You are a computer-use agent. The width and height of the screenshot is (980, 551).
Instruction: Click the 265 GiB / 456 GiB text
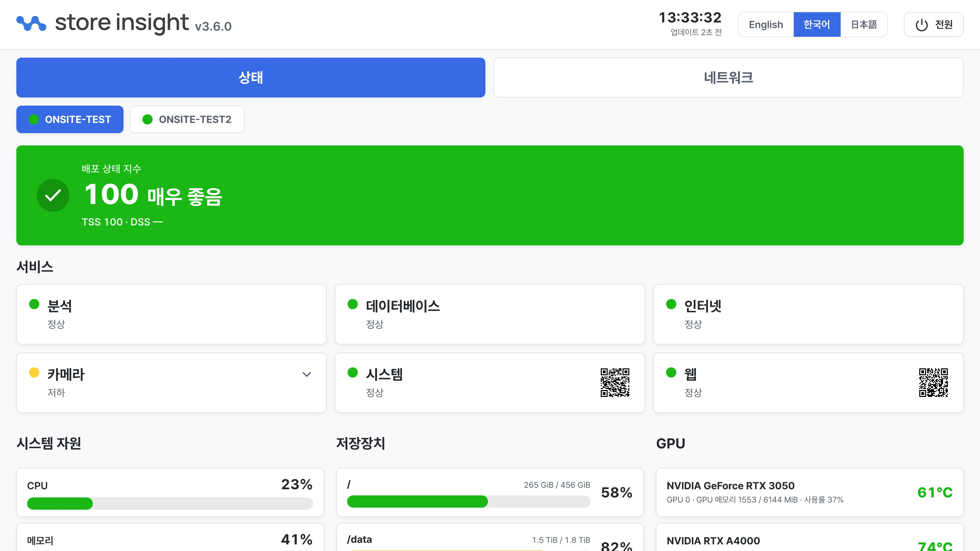[x=557, y=485]
